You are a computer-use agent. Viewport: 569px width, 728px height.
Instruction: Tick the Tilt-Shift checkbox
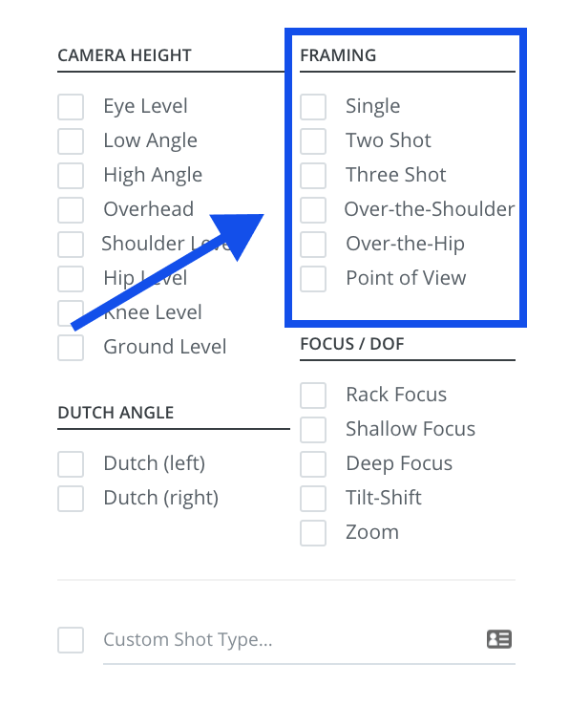point(313,498)
